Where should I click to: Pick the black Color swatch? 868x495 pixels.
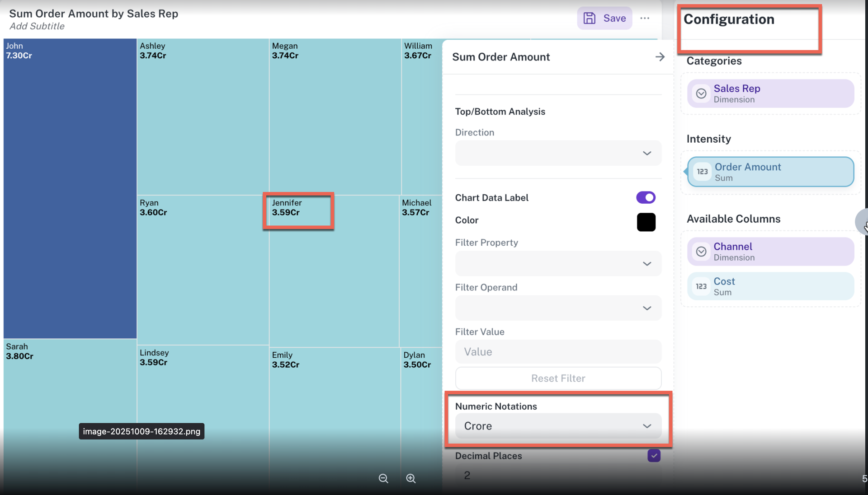646,222
